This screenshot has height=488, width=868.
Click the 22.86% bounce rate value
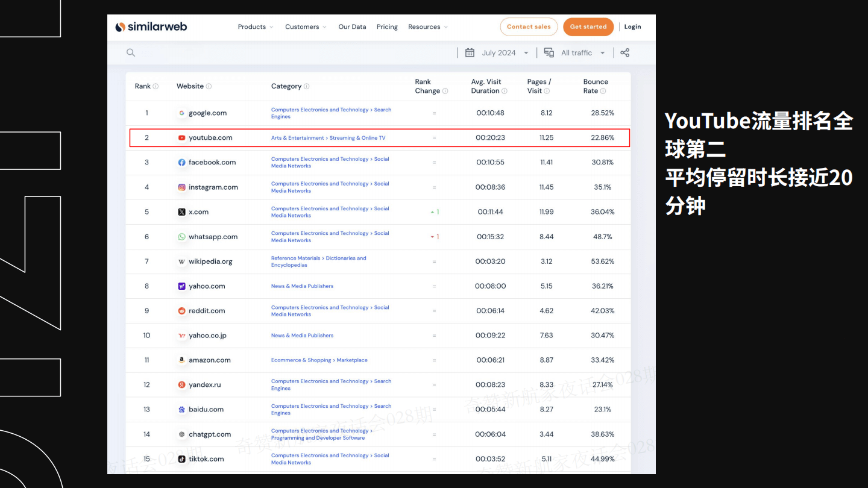[x=603, y=137]
